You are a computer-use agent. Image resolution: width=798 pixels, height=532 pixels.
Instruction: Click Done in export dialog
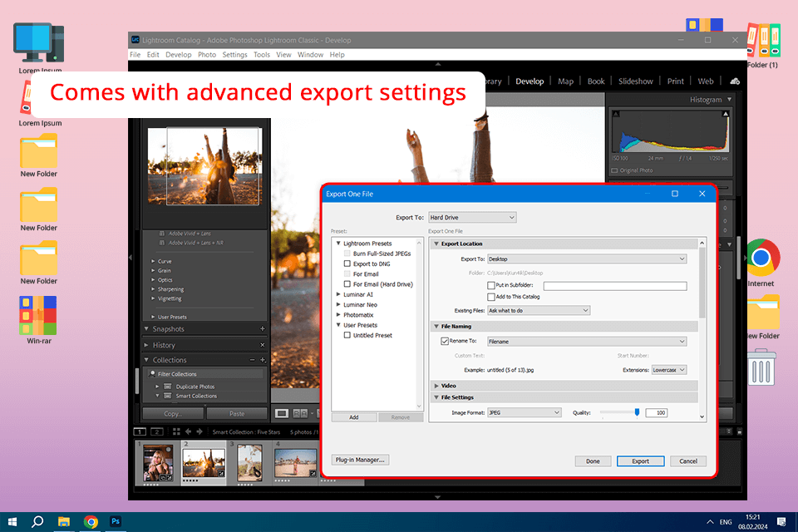coord(593,461)
